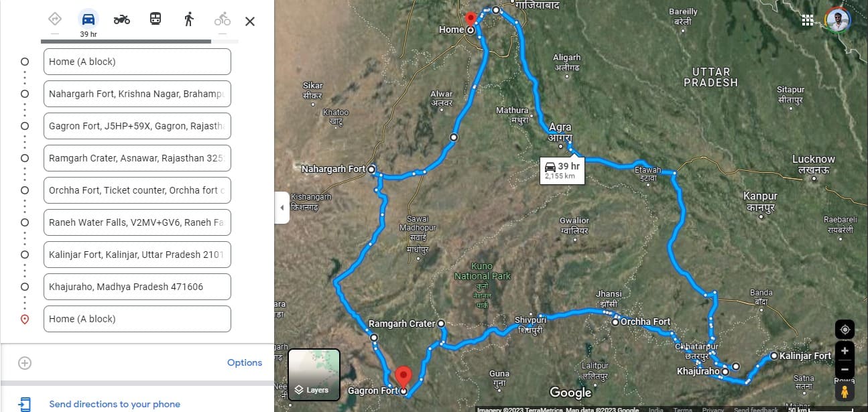Zoom in on the map
The height and width of the screenshot is (412, 868).
coord(845,351)
